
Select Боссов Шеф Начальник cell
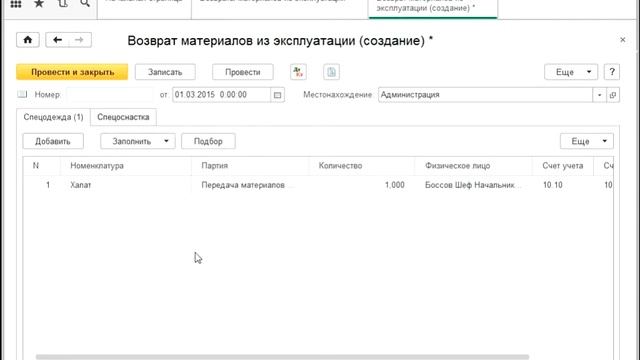[x=473, y=185]
